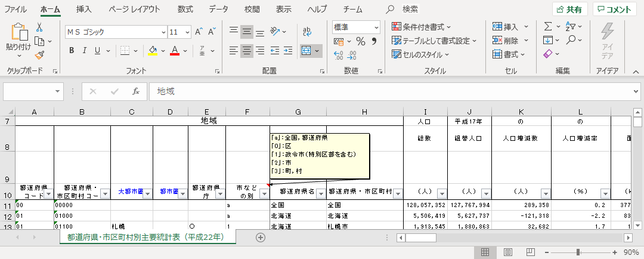Image resolution: width=644 pixels, height=259 pixels.
Task: Add a new sheet with plus icon
Action: coord(260,237)
